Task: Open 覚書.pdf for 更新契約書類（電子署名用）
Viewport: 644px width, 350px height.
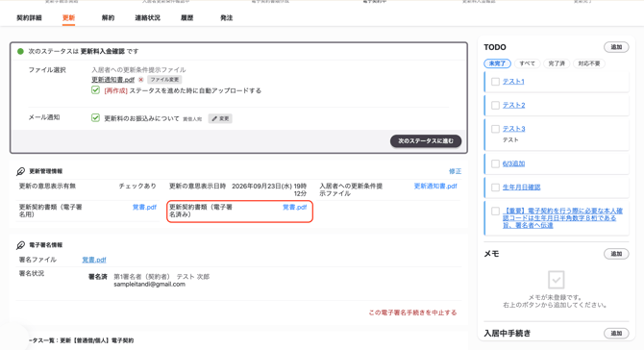Action: pyautogui.click(x=144, y=207)
